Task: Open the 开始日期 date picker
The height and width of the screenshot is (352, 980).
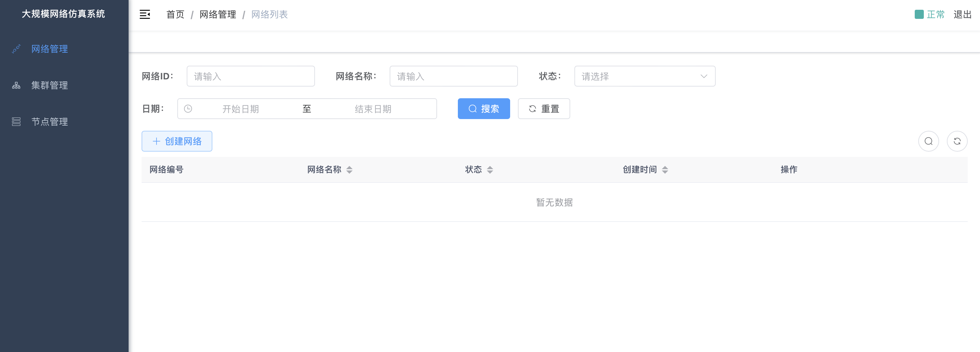Action: tap(240, 109)
